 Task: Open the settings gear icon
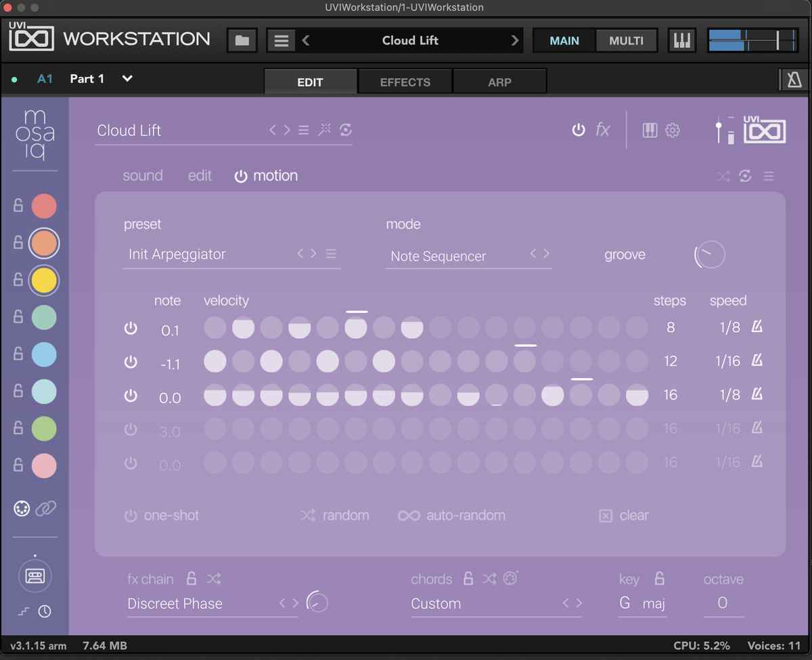tap(673, 130)
